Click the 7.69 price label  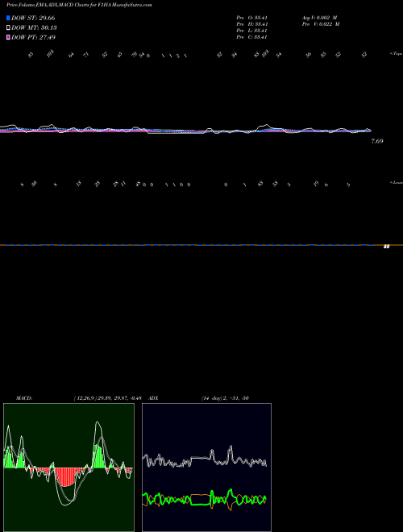point(377,141)
